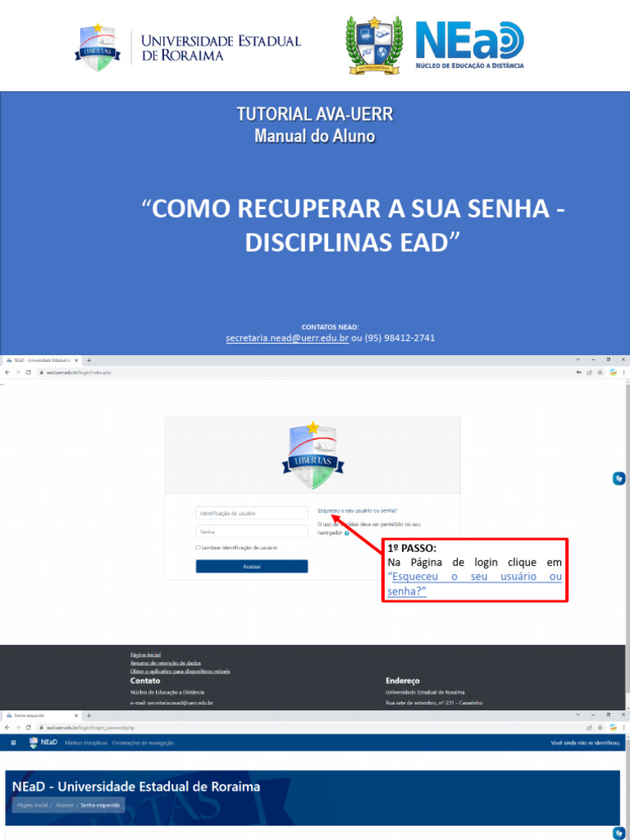Click the Identificação de usuário field
The height and width of the screenshot is (840, 630).
tap(252, 514)
